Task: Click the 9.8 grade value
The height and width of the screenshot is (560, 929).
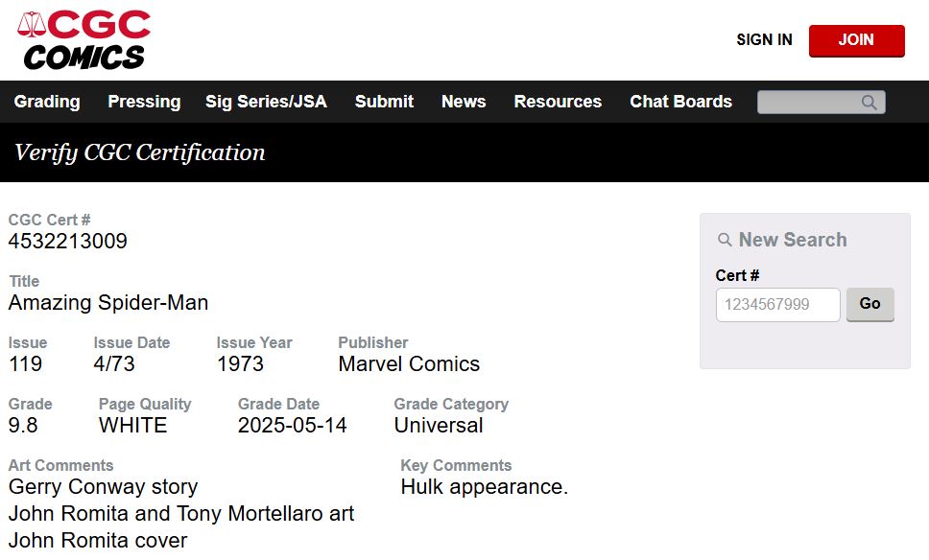Action: (23, 426)
